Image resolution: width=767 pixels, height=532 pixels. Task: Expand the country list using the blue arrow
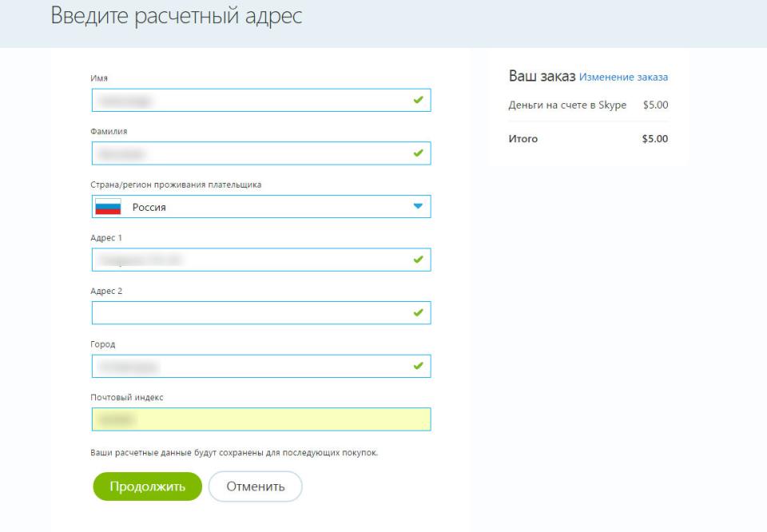coord(417,206)
